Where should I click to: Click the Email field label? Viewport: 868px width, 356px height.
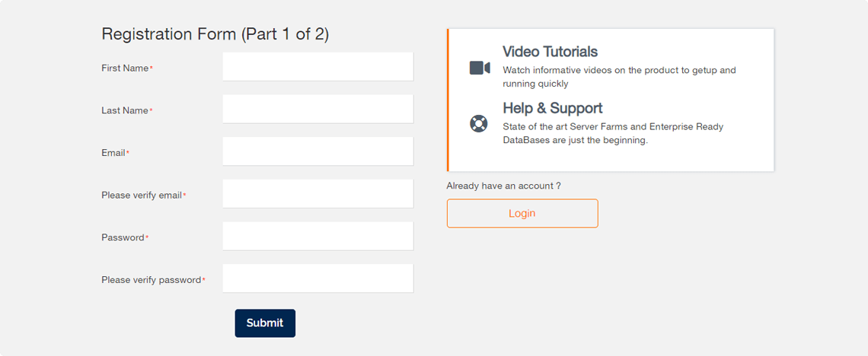pyautogui.click(x=113, y=153)
